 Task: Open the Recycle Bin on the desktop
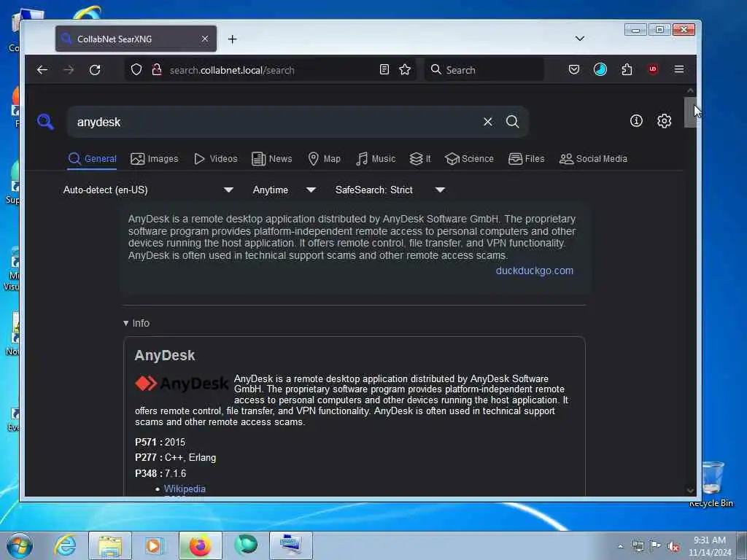[x=712, y=483]
